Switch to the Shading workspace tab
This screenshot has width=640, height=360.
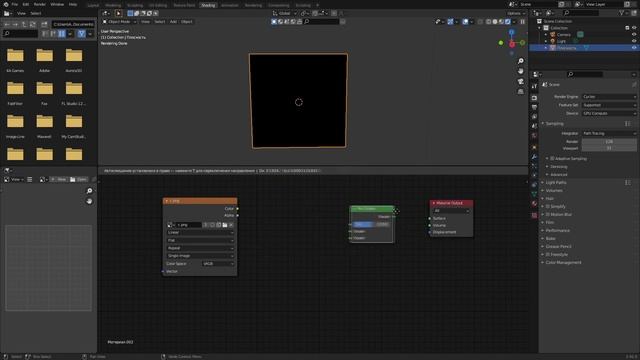(x=208, y=5)
